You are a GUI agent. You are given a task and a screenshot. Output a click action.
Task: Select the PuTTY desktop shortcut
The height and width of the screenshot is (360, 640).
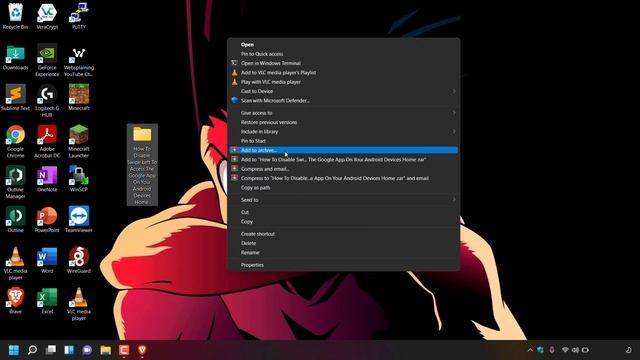tap(79, 16)
